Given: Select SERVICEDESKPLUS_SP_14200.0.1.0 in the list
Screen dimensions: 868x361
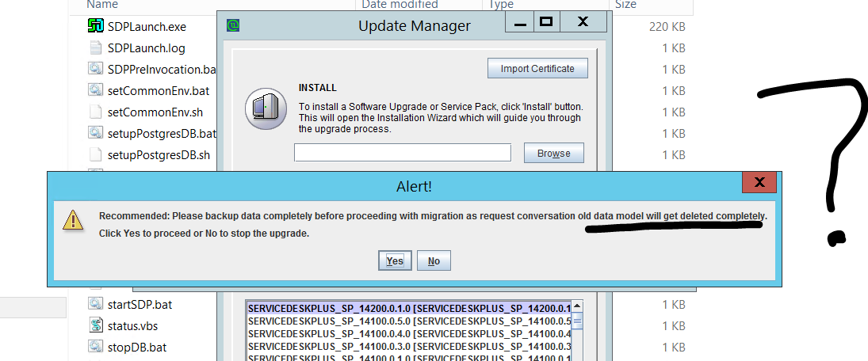Looking at the screenshot, I should click(409, 308).
